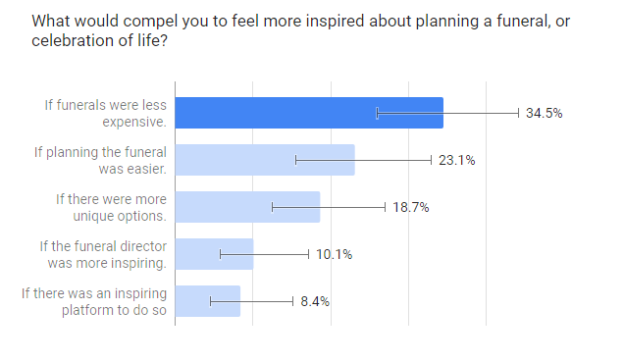Click the 23.1% data label
This screenshot has width=624, height=362.
pos(457,160)
